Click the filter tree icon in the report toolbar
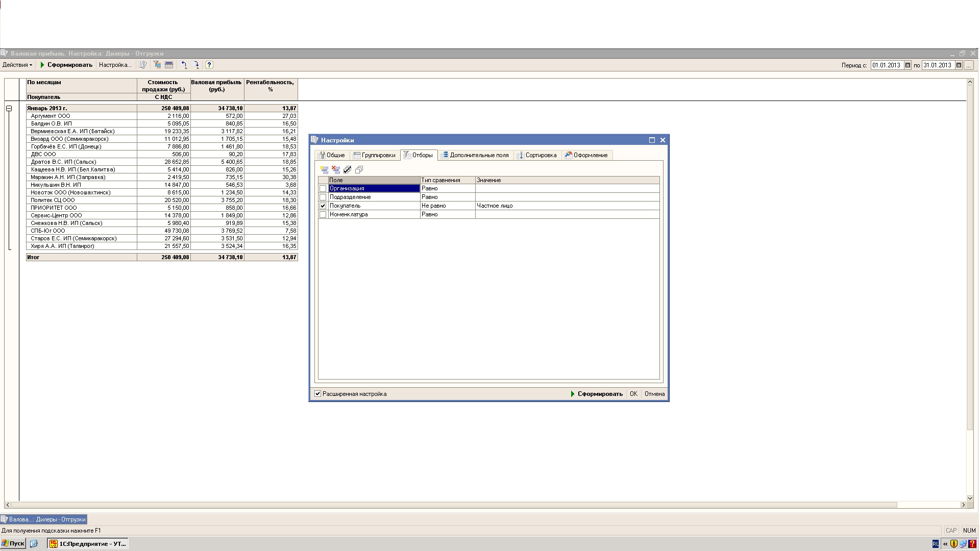Viewport: 980px width, 551px height. 157,65
